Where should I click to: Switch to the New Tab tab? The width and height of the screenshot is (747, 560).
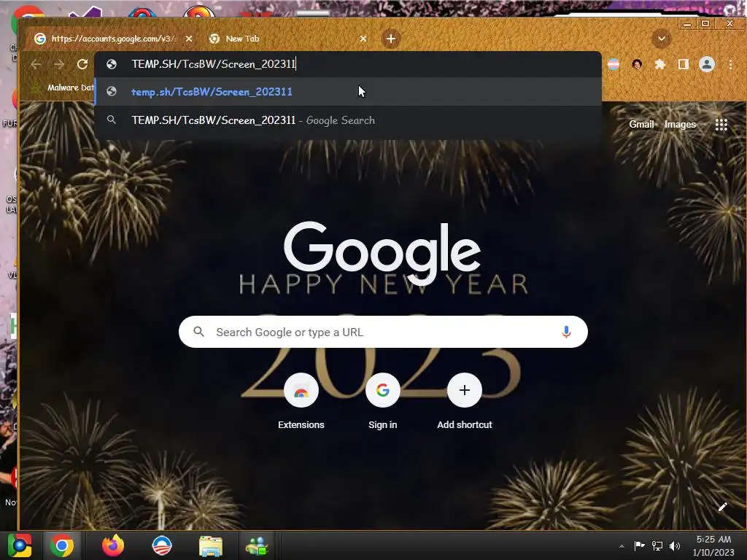click(x=286, y=39)
